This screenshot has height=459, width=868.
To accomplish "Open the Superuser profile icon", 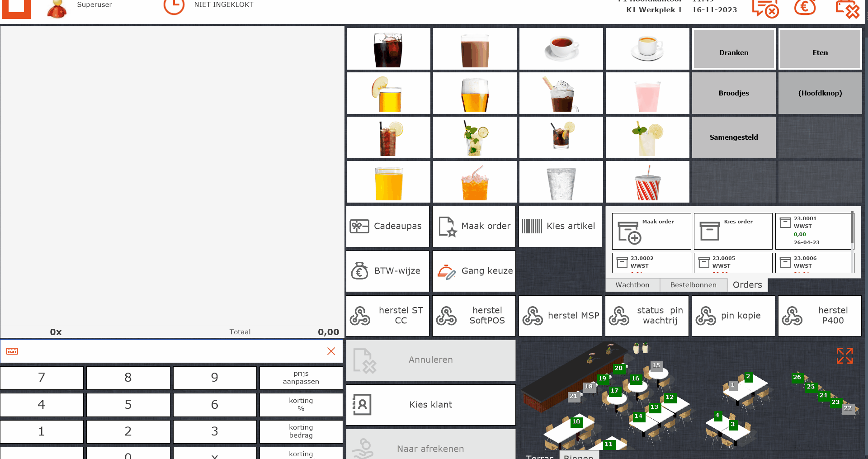I will 57,8.
